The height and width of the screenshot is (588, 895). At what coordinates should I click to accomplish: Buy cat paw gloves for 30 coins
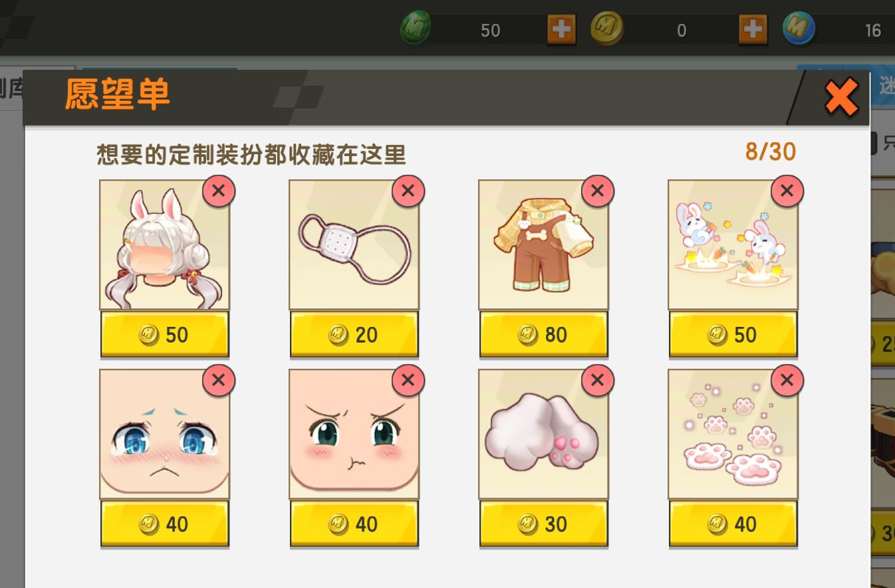543,524
